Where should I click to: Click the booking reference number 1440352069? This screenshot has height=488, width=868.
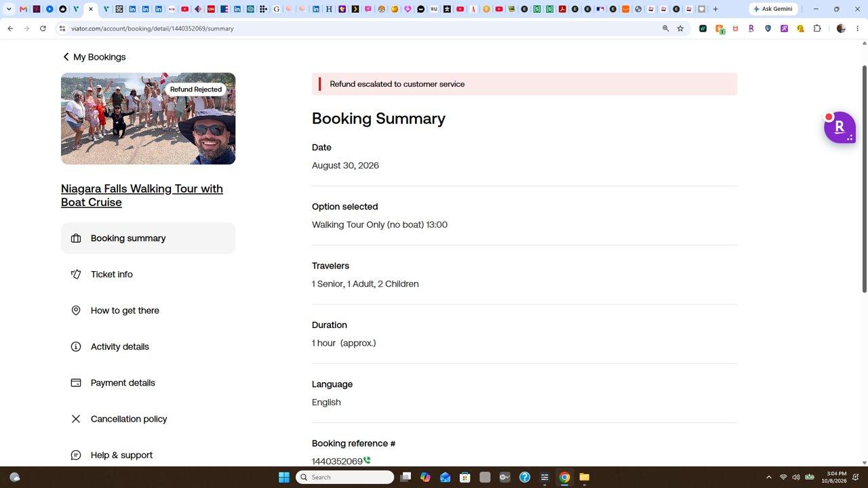pos(337,462)
